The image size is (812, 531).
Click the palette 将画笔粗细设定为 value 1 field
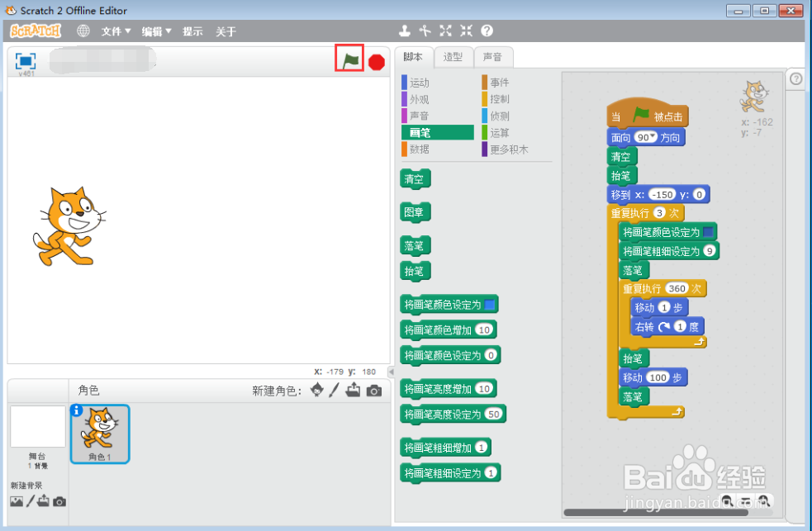491,472
